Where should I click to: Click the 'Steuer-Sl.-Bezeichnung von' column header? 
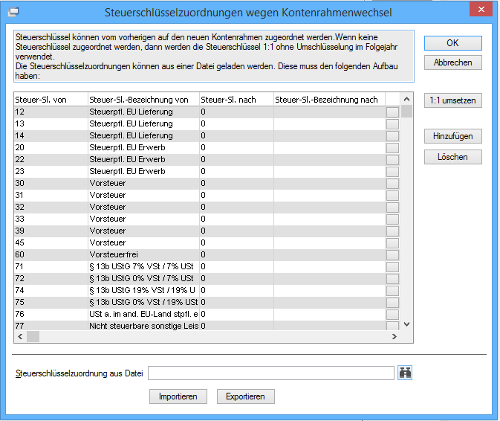[144, 100]
